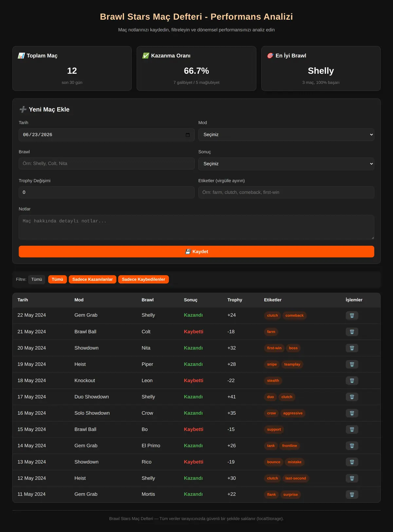Delete the 14 May El Primo entry

[352, 446]
